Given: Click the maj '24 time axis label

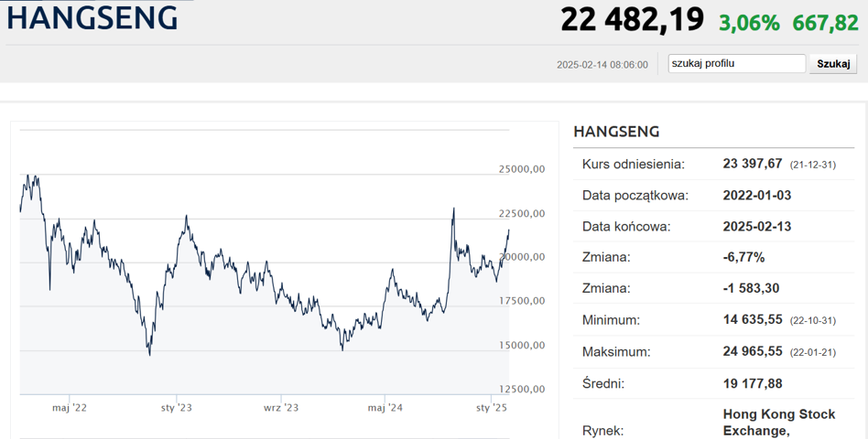Looking at the screenshot, I should pyautogui.click(x=385, y=408).
